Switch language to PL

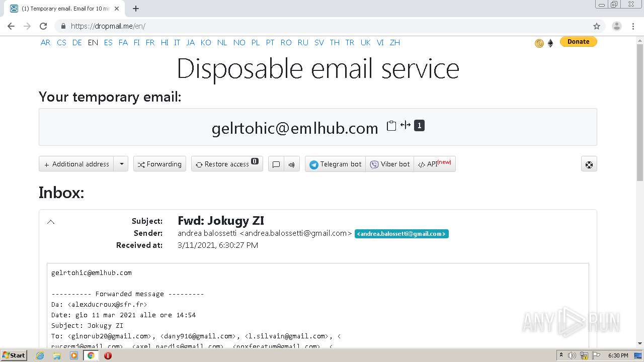256,43
